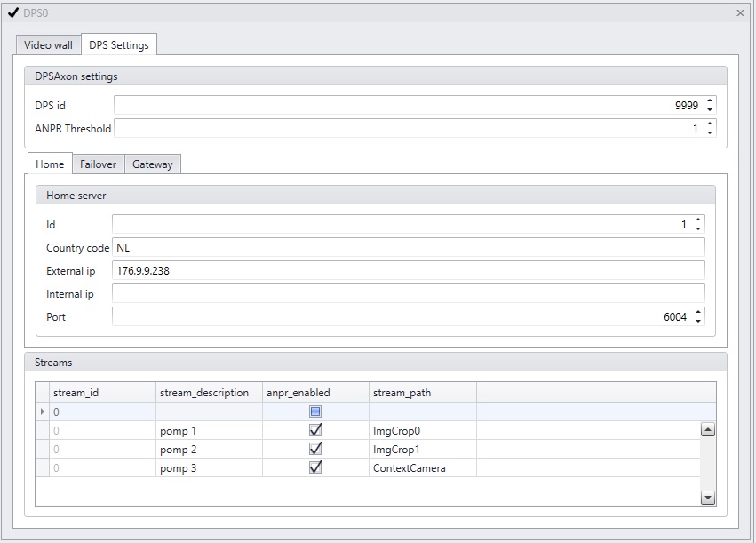The height and width of the screenshot is (543, 756).
Task: Increase the ANPR Threshold value
Action: [710, 124]
